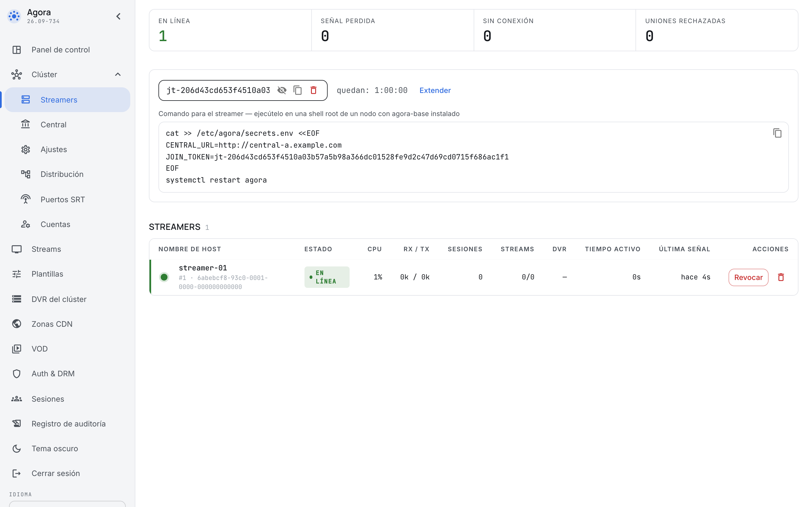812x507 pixels.
Task: Toggle join token visibility eye icon
Action: tap(282, 90)
